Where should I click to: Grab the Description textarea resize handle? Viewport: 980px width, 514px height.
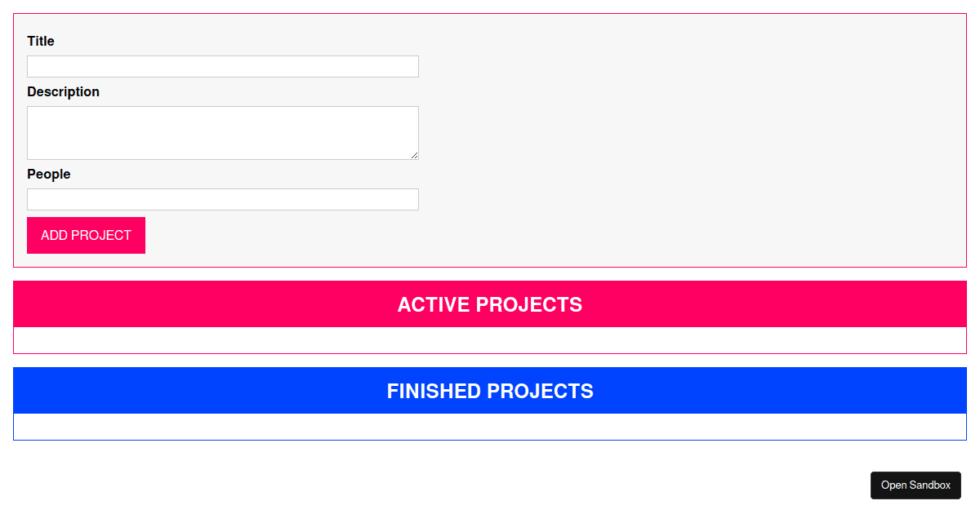click(x=415, y=155)
